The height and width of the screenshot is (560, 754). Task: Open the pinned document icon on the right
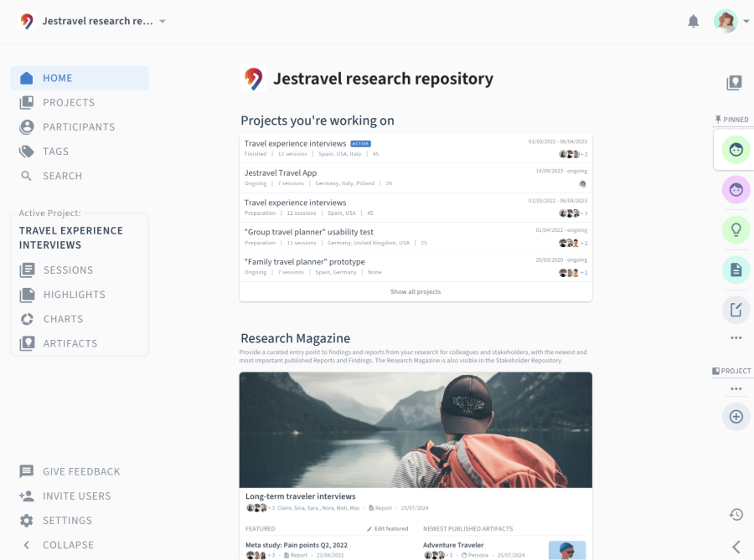(x=735, y=270)
